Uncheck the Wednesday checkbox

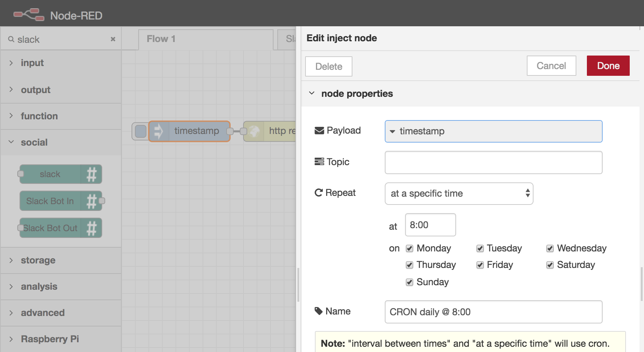click(x=550, y=248)
